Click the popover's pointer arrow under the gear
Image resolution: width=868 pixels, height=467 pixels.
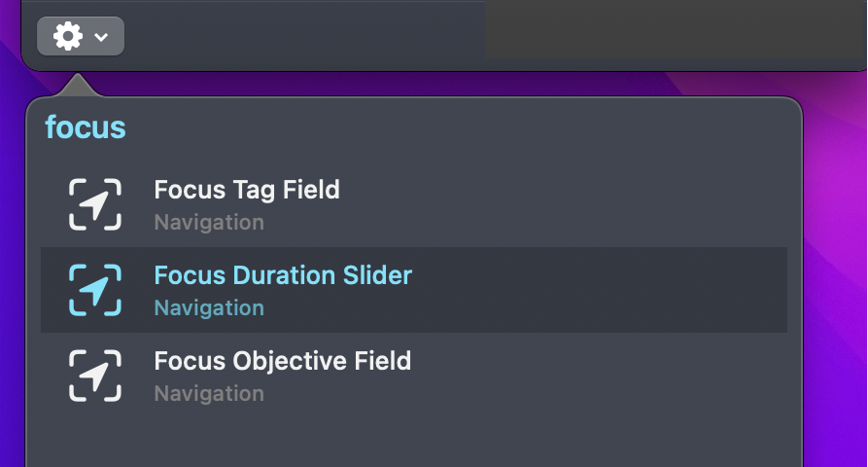point(78,86)
